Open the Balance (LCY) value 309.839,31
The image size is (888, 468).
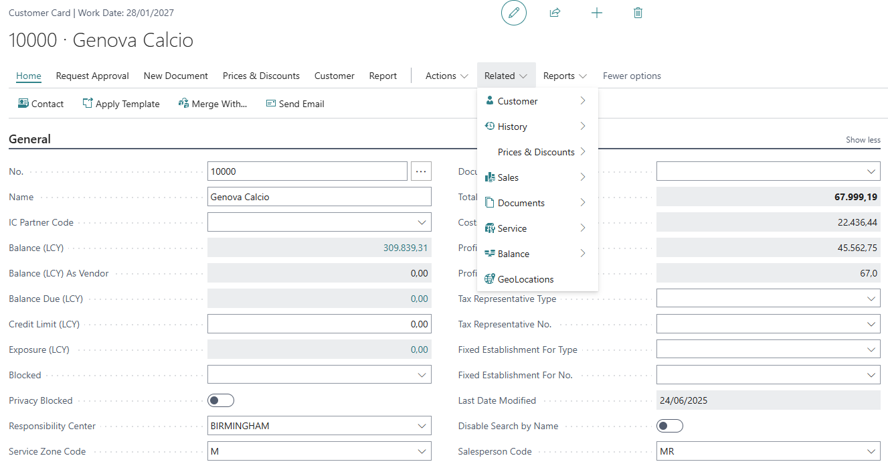click(x=405, y=248)
